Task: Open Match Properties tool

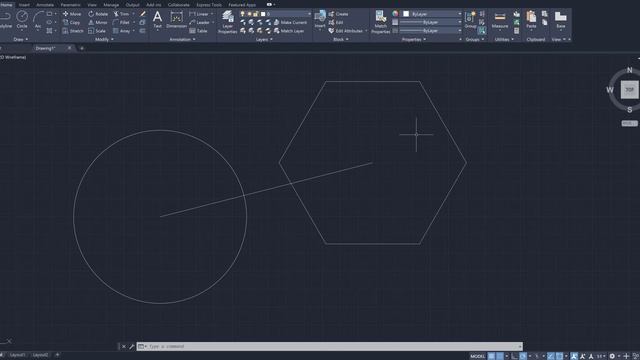Action: 380,22
